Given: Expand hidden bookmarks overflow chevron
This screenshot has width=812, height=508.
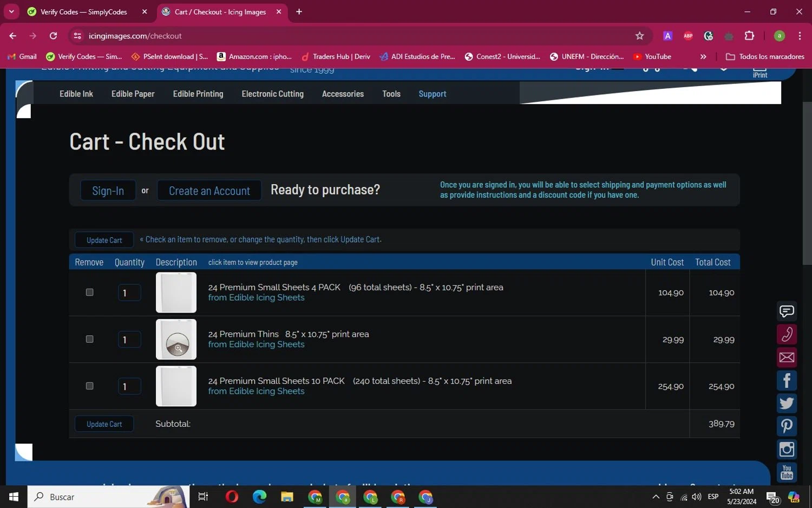Looking at the screenshot, I should (703, 56).
